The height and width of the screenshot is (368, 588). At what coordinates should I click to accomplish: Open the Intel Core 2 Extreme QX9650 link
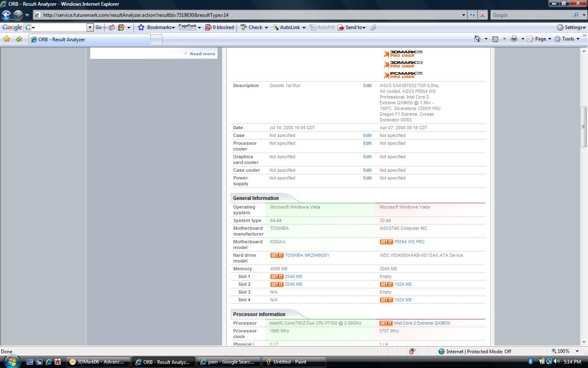click(x=422, y=323)
